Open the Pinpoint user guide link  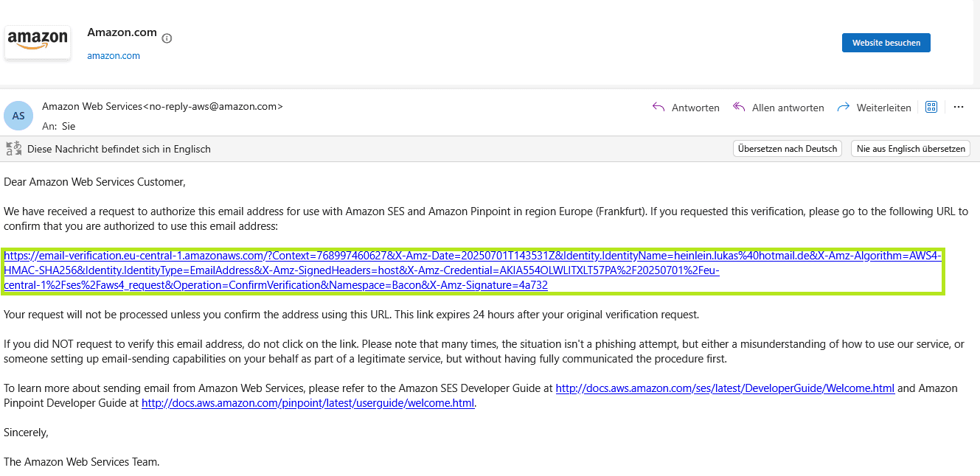pos(307,403)
